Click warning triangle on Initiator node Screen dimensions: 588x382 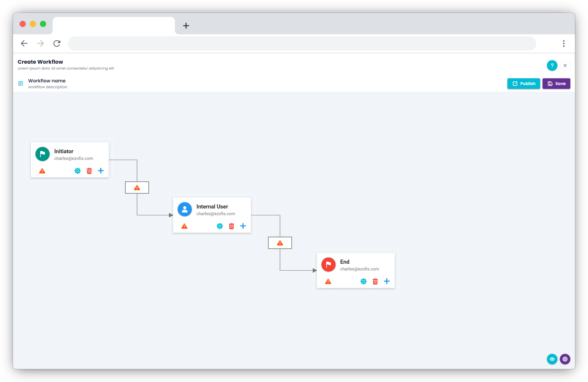point(42,171)
